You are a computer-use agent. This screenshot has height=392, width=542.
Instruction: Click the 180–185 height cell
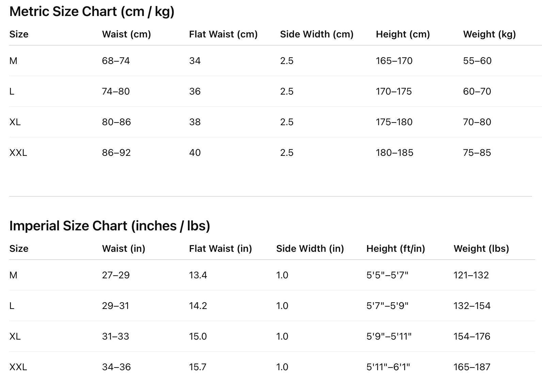[x=395, y=153]
